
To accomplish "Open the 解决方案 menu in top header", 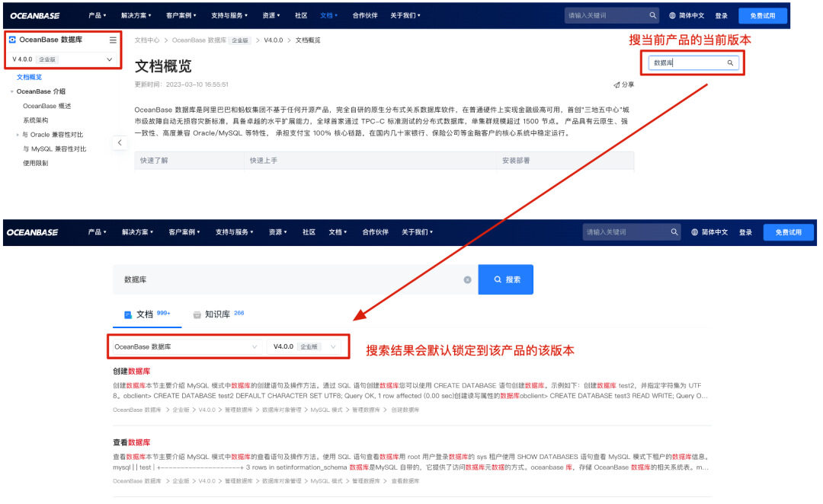I will [136, 16].
